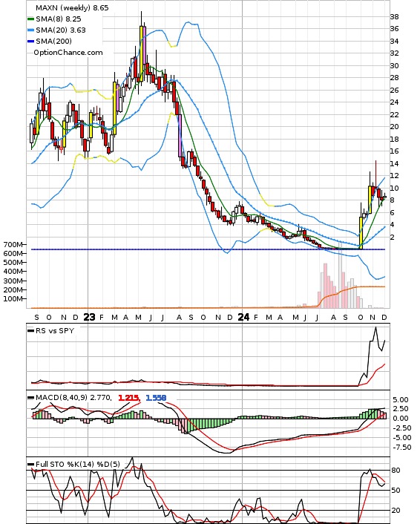Viewport: 420px width, 524px height.
Task: Click the 700M volume axis label
Action: pos(13,245)
